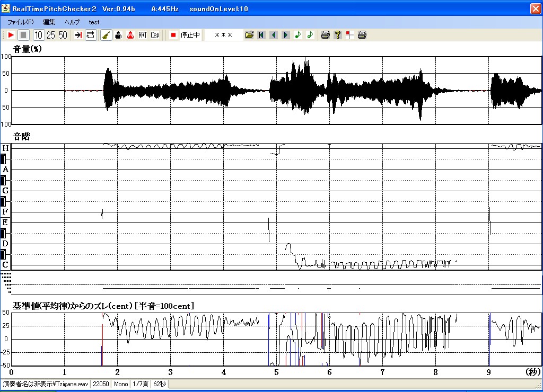Screen dimensions: 543x392
Task: Open the ヘルプ menu
Action: (x=72, y=22)
